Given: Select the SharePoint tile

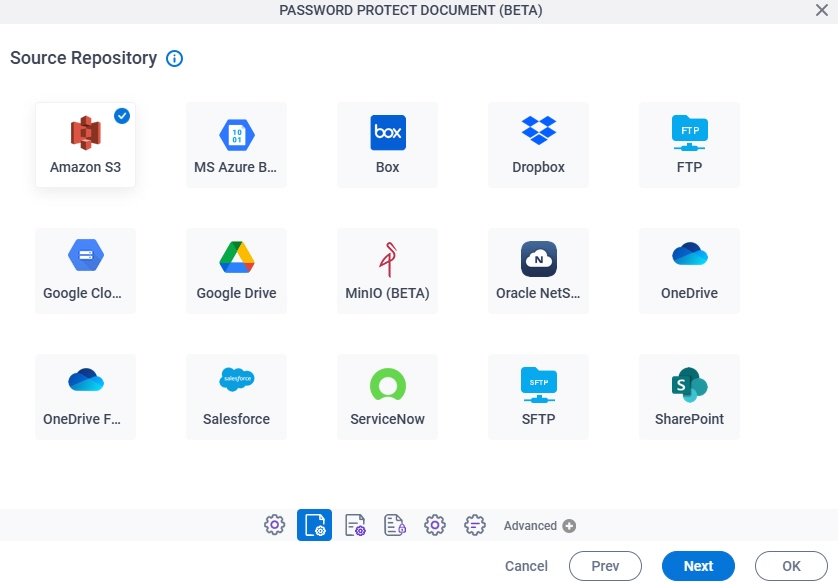Looking at the screenshot, I should pos(689,397).
